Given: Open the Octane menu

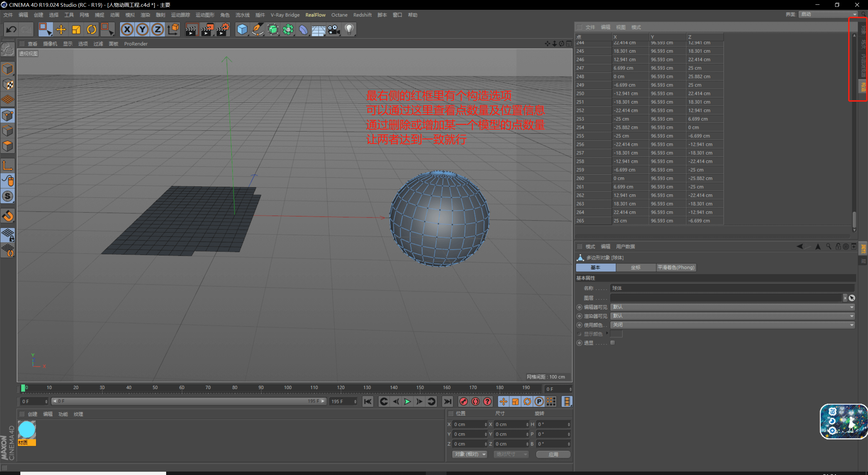Looking at the screenshot, I should (x=339, y=15).
